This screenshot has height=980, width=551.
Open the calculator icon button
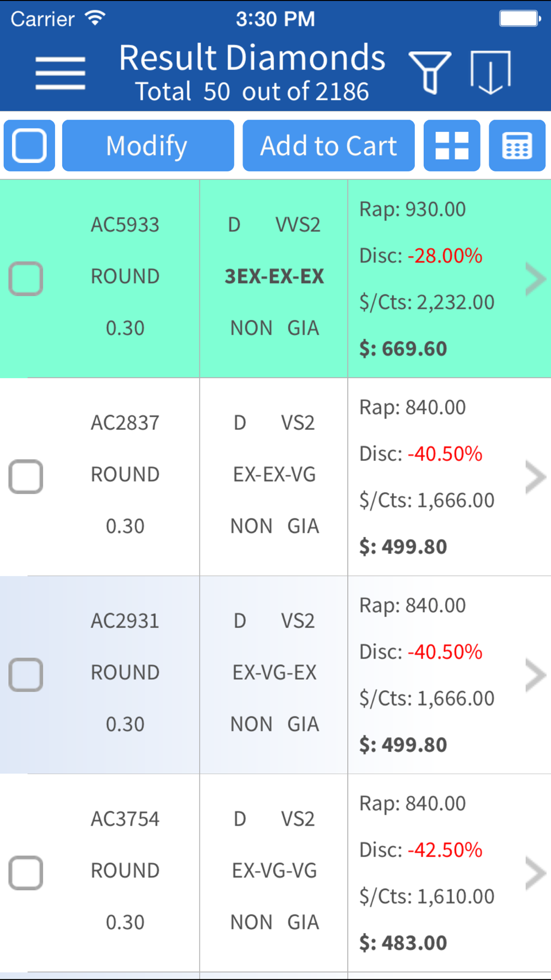(517, 146)
